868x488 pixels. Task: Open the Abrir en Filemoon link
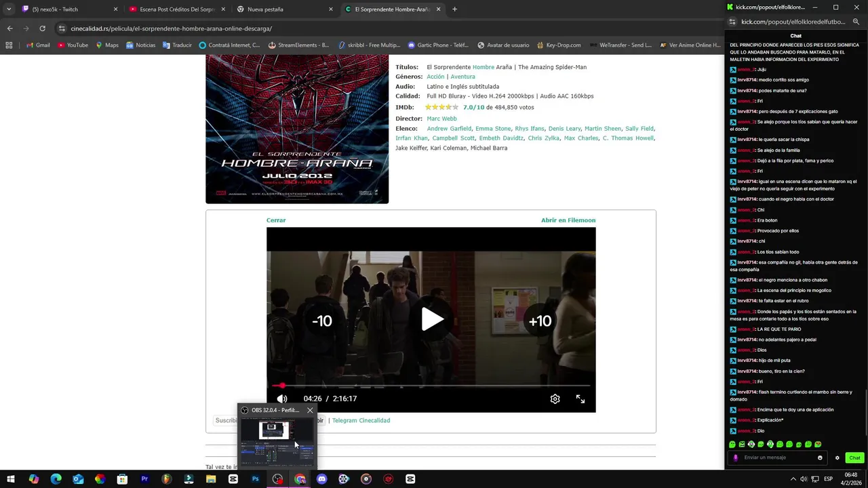pyautogui.click(x=568, y=220)
